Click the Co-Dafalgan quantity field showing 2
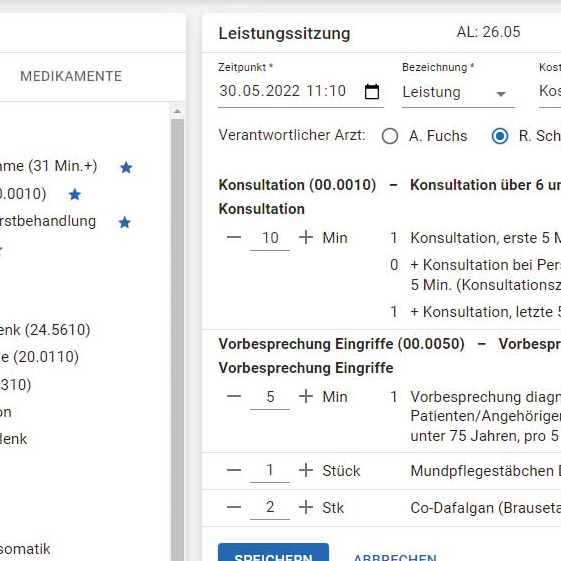The width and height of the screenshot is (561, 561). 270,507
